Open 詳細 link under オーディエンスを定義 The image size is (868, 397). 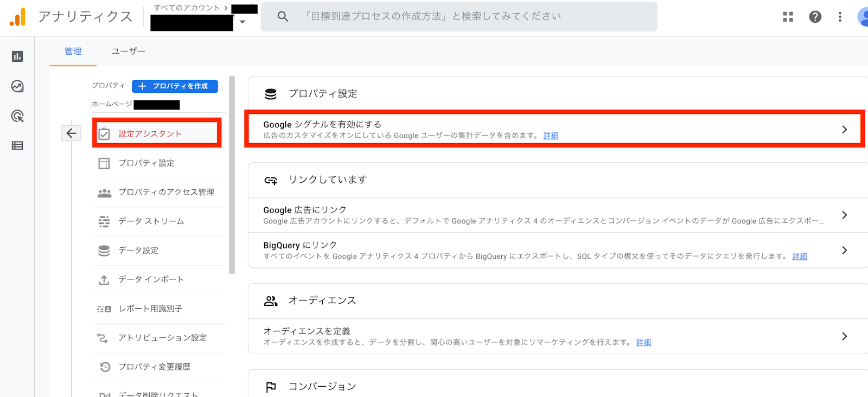pyautogui.click(x=643, y=343)
